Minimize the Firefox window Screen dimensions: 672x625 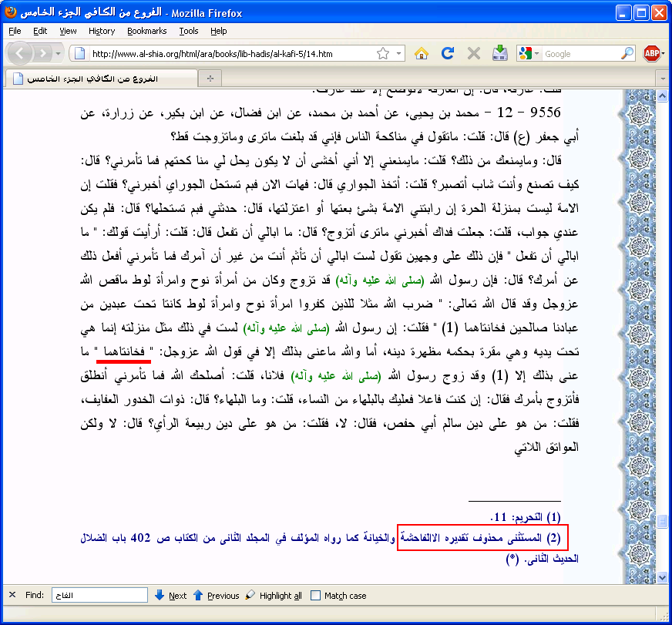pyautogui.click(x=623, y=13)
